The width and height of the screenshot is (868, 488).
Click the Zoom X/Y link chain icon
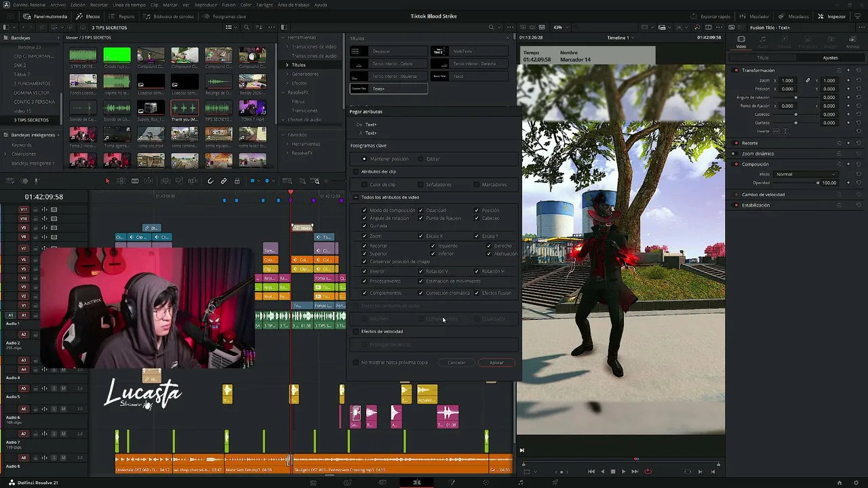[x=808, y=81]
